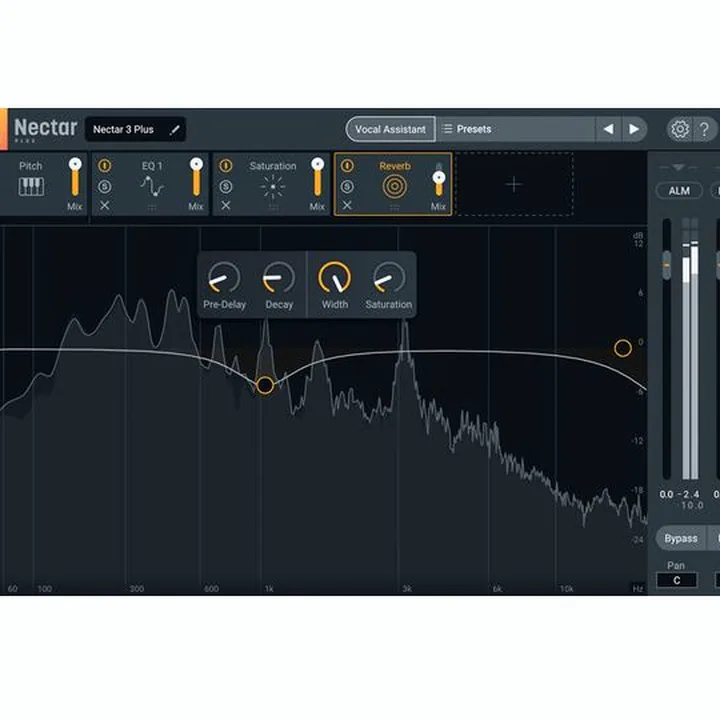
Task: Click the Bypass button
Action: pos(681,538)
